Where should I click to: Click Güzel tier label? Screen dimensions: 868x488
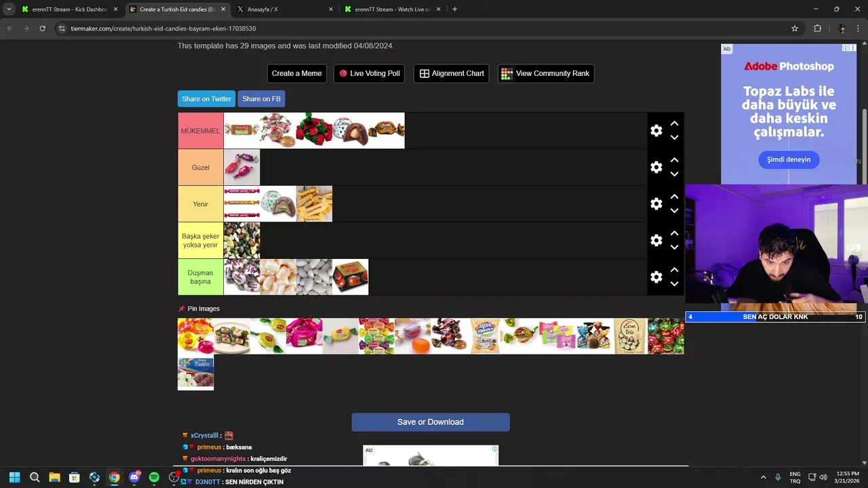pos(201,167)
